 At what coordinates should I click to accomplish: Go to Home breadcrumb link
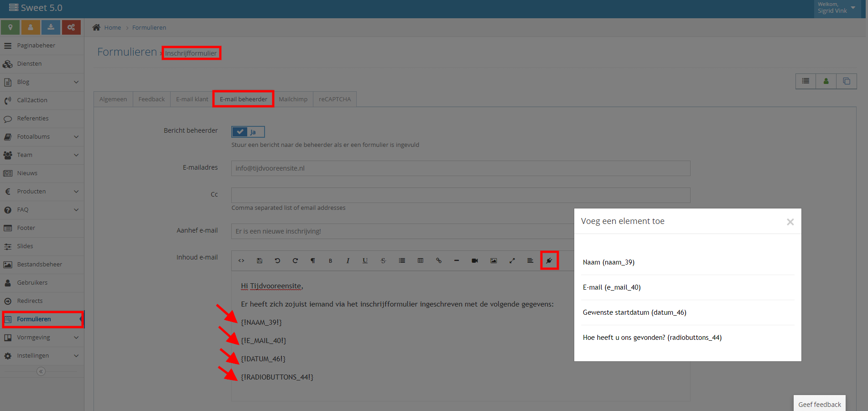click(112, 27)
